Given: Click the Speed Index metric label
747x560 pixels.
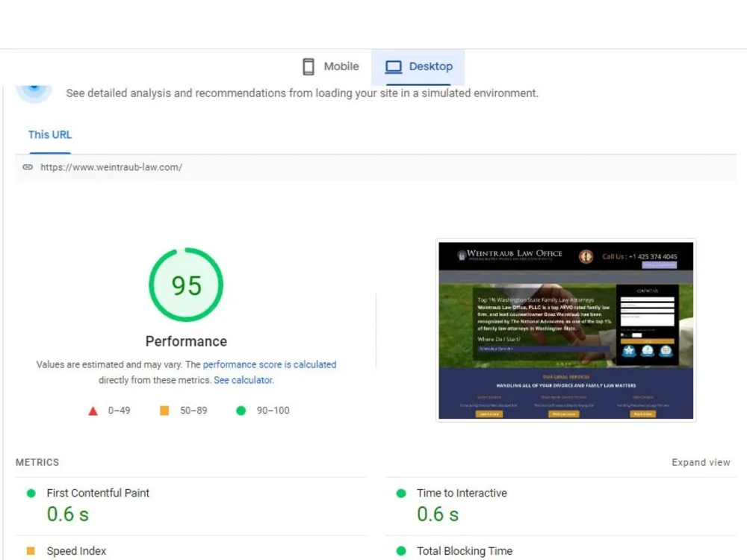Looking at the screenshot, I should (x=77, y=551).
